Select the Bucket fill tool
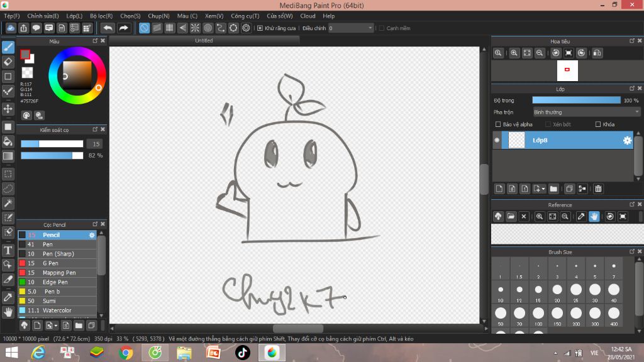The height and width of the screenshot is (362, 644). click(8, 141)
